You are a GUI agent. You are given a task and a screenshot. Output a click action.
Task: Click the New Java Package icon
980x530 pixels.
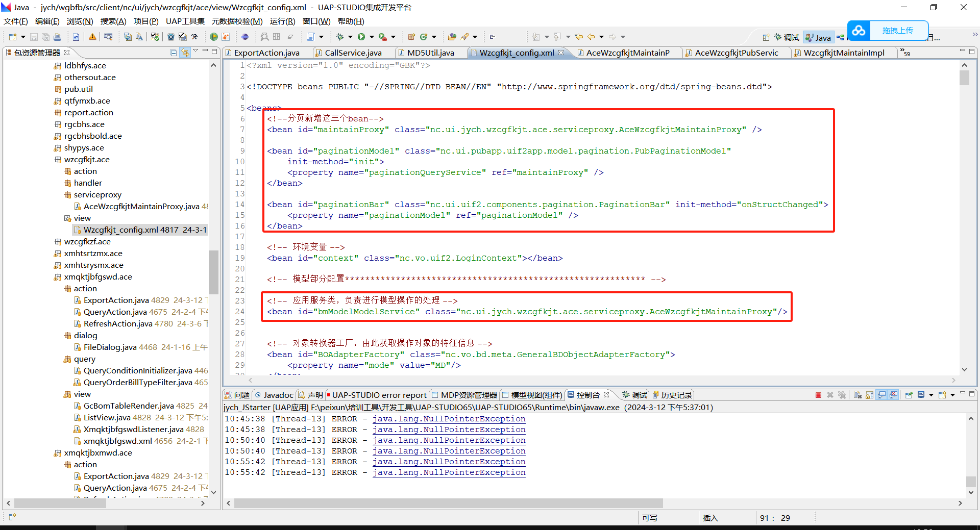tap(411, 37)
